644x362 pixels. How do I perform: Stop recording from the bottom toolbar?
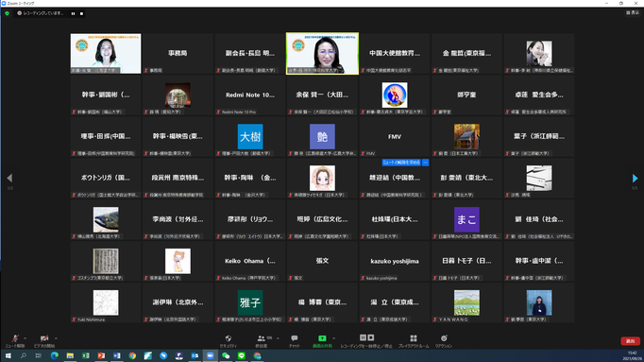pos(371,337)
